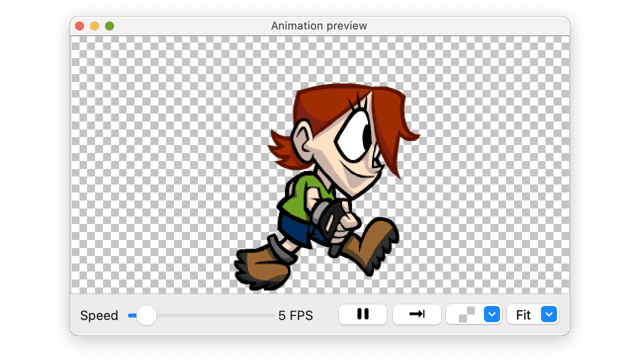Click the Speed slider handle
This screenshot has height=360, width=640.
pos(146,316)
